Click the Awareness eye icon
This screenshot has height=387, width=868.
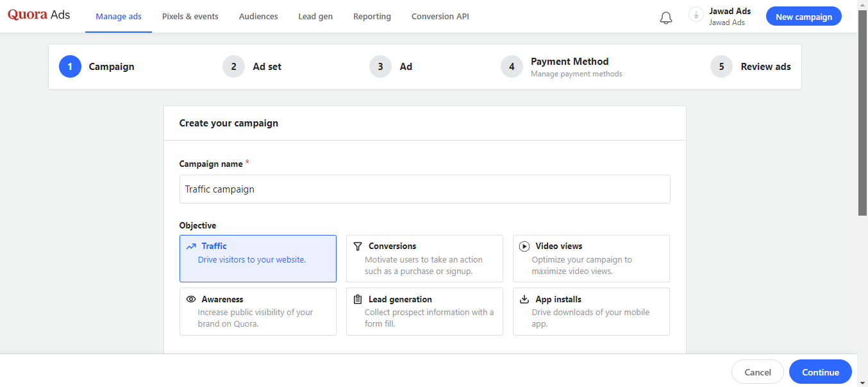pos(191,299)
